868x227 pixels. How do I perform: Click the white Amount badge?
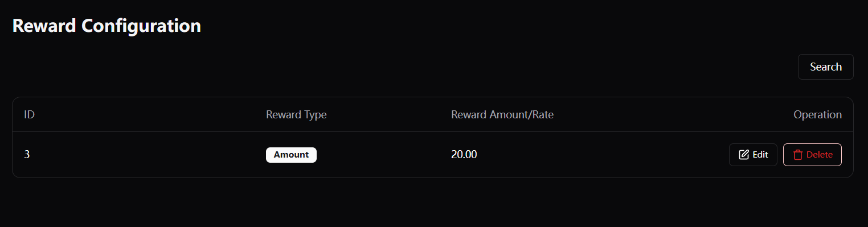click(x=291, y=155)
